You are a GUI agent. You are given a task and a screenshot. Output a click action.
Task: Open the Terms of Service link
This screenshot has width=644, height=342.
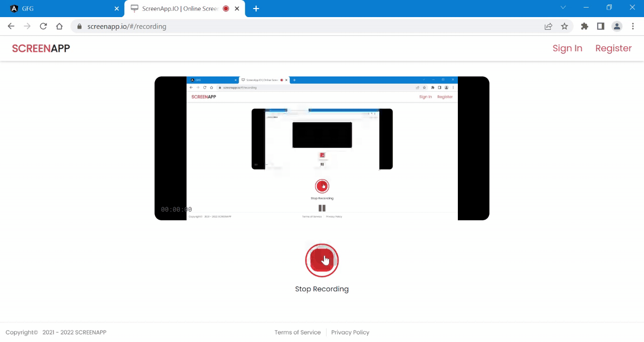(x=297, y=332)
